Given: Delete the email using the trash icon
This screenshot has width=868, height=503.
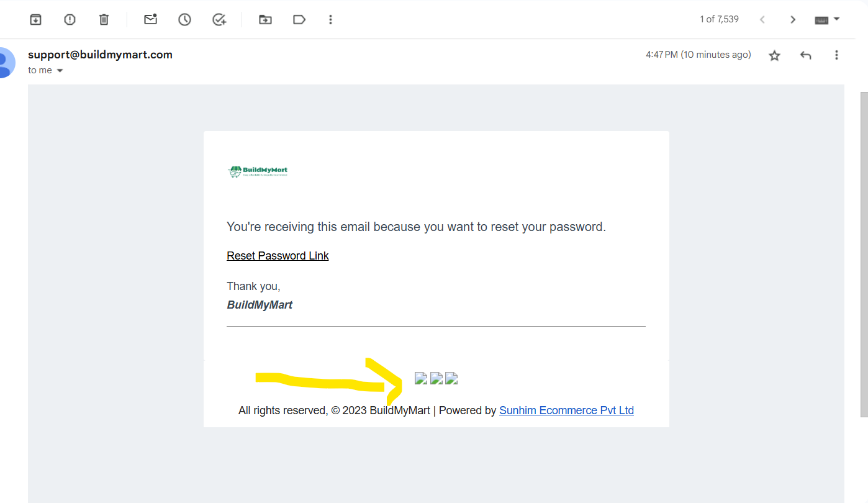Looking at the screenshot, I should point(104,19).
